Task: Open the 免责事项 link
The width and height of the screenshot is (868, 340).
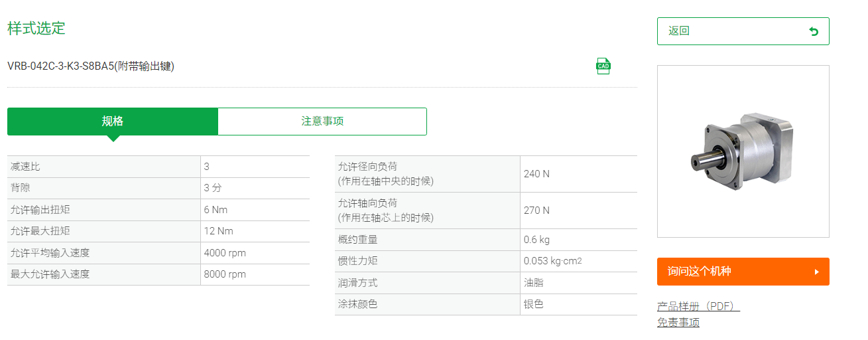Action: point(678,323)
